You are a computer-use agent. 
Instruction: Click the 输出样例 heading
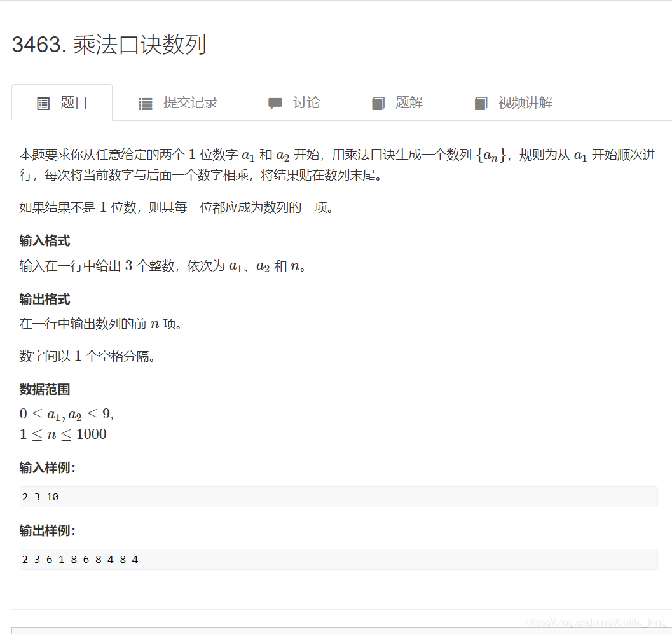47,531
